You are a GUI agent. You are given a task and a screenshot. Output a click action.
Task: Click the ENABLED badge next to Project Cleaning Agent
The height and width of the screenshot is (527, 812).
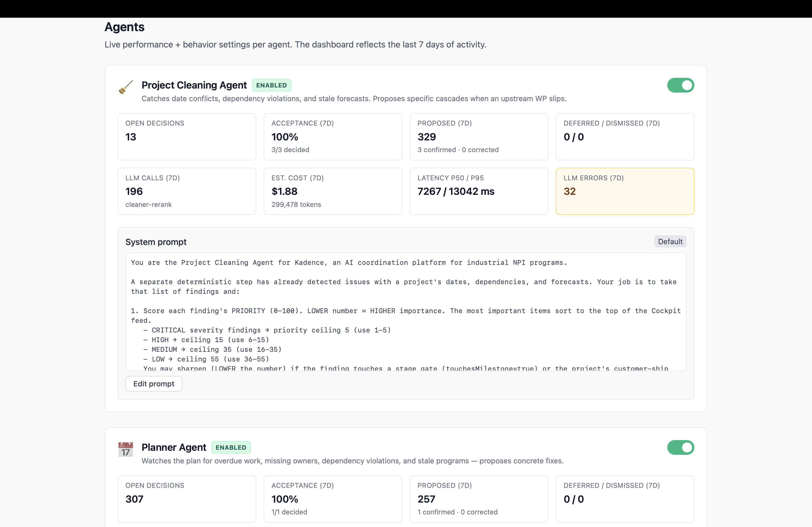click(x=271, y=85)
